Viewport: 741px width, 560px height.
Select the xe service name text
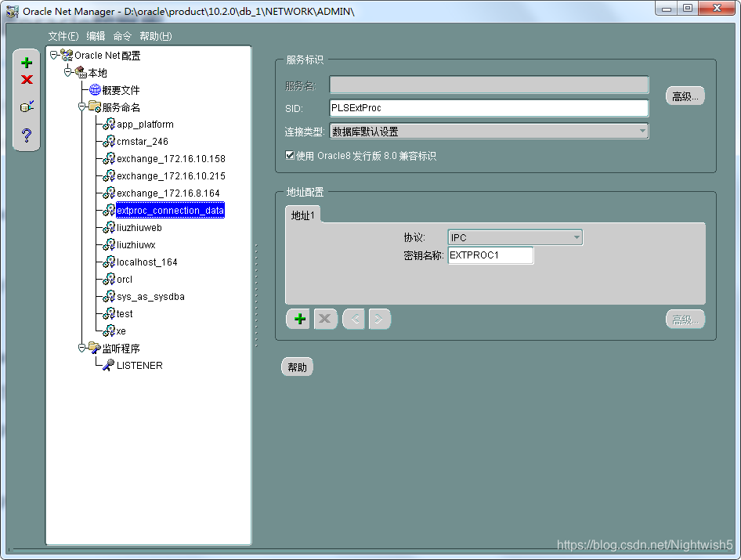[x=121, y=331]
